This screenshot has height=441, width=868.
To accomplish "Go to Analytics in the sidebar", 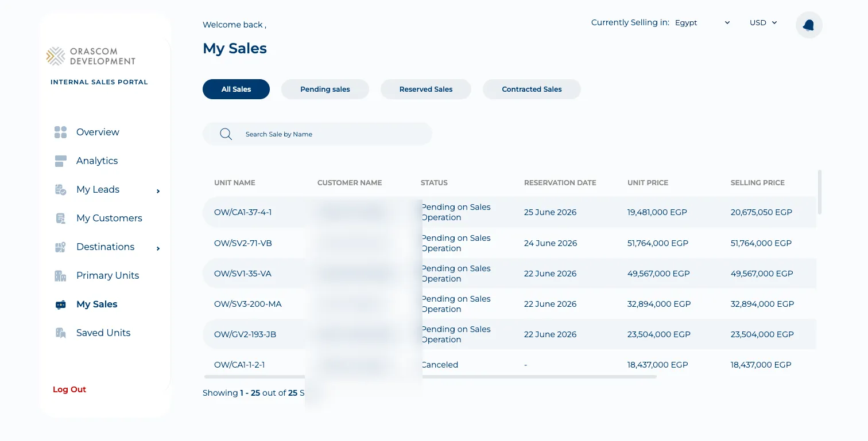I will pos(97,161).
